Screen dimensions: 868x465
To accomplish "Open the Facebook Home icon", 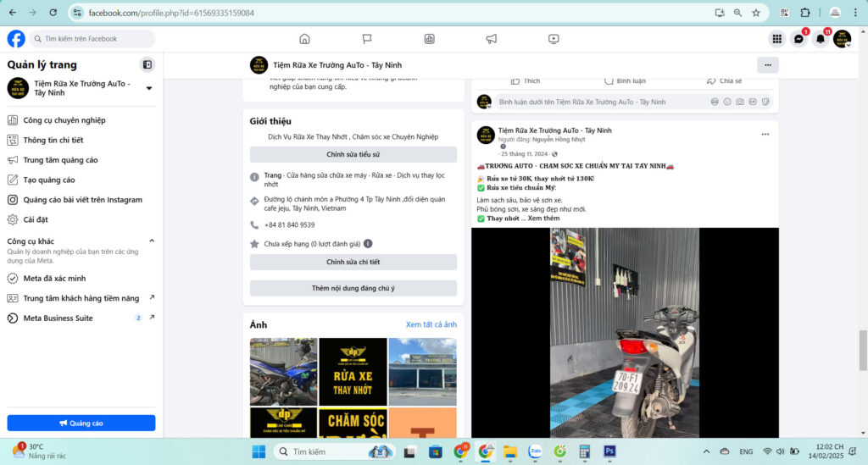I will click(304, 39).
